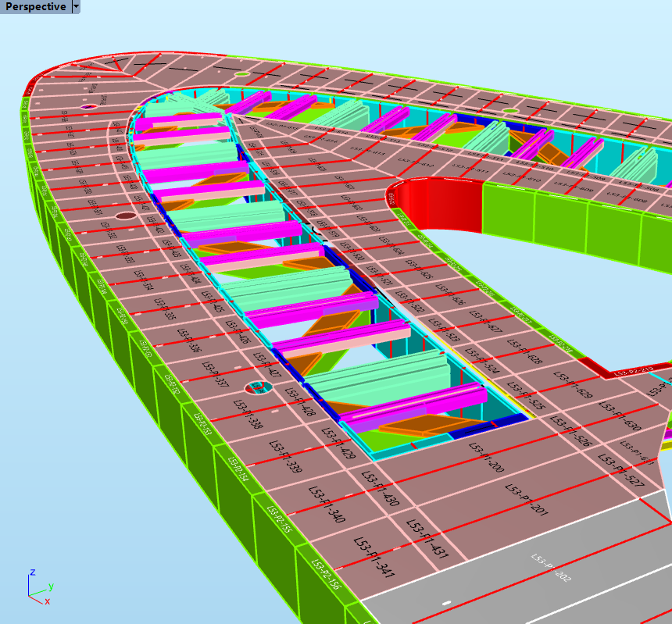Open the Perspective viewport dropdown arrow
The width and height of the screenshot is (672, 624).
(x=76, y=6)
